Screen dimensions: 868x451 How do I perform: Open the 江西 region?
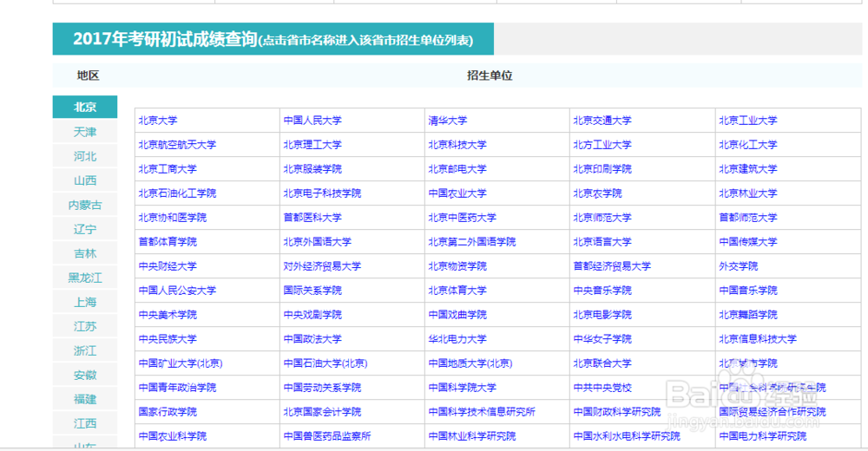pos(85,424)
